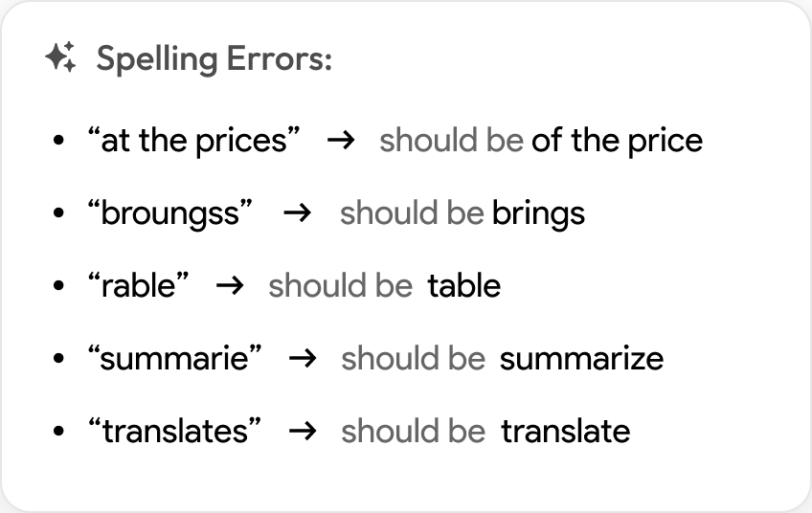
Task: Pick the suggested correction "table"
Action: tap(464, 285)
